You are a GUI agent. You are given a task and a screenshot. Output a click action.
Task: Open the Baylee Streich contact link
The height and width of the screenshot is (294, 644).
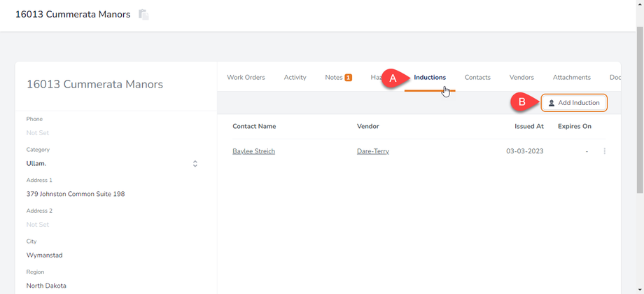(x=253, y=151)
